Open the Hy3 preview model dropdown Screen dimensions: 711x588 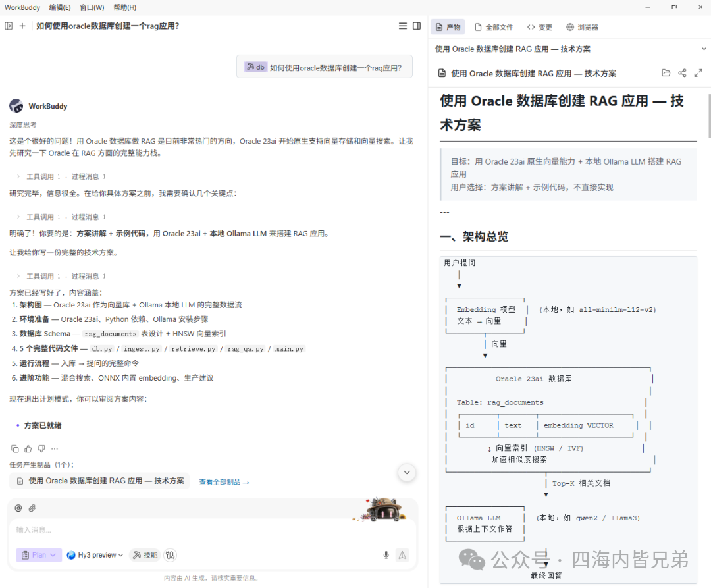(95, 555)
